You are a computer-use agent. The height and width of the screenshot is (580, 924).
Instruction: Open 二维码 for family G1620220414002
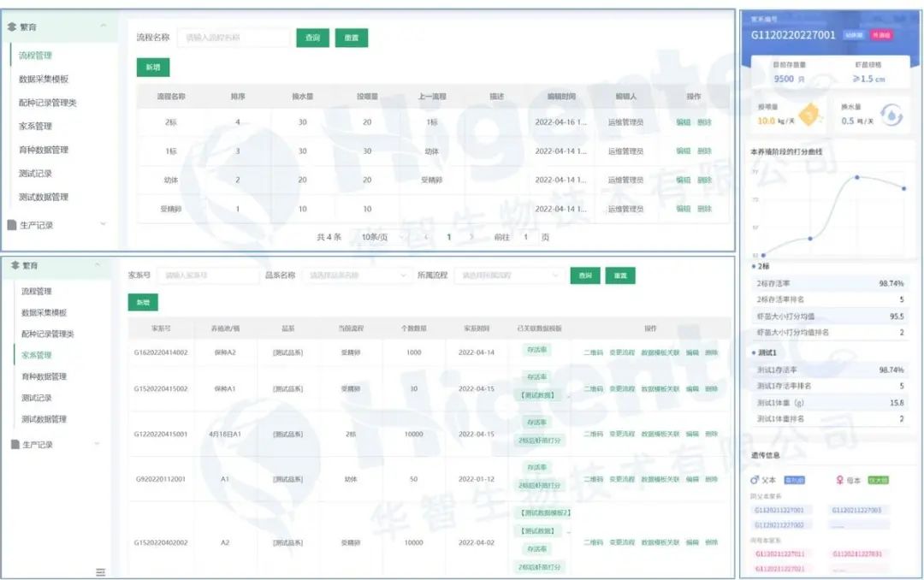[x=593, y=352]
